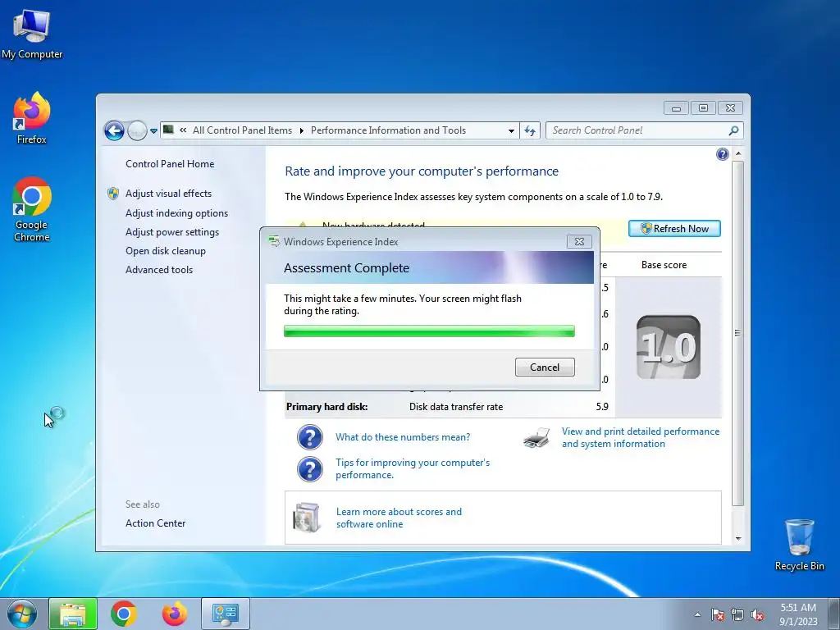Click the green assessment progress bar
840x630 pixels.
429,331
